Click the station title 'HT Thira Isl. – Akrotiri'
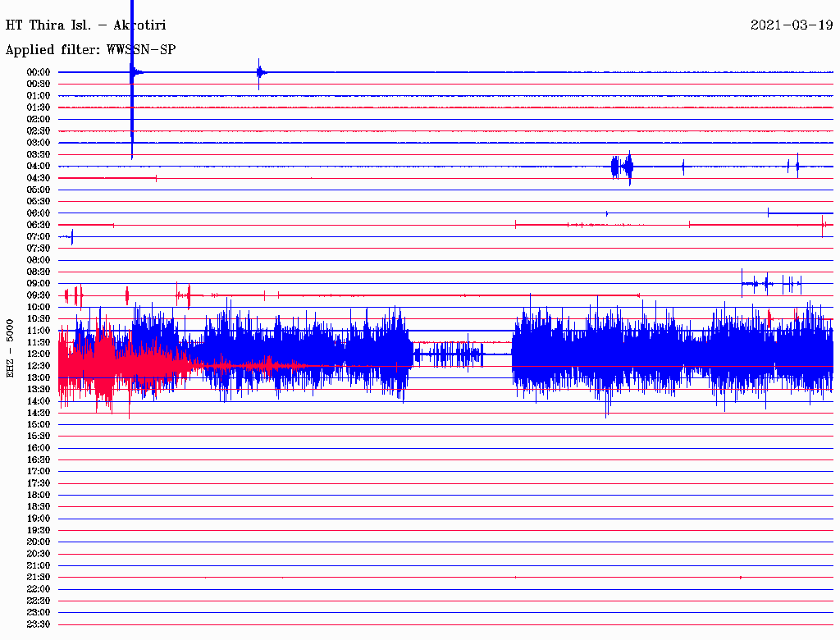The height and width of the screenshot is (640, 840). coord(85,25)
